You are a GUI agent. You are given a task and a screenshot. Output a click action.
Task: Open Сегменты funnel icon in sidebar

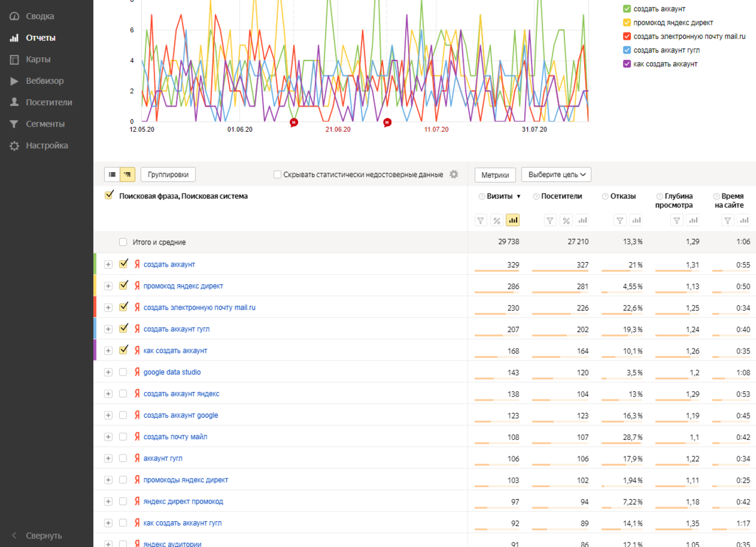[14, 124]
